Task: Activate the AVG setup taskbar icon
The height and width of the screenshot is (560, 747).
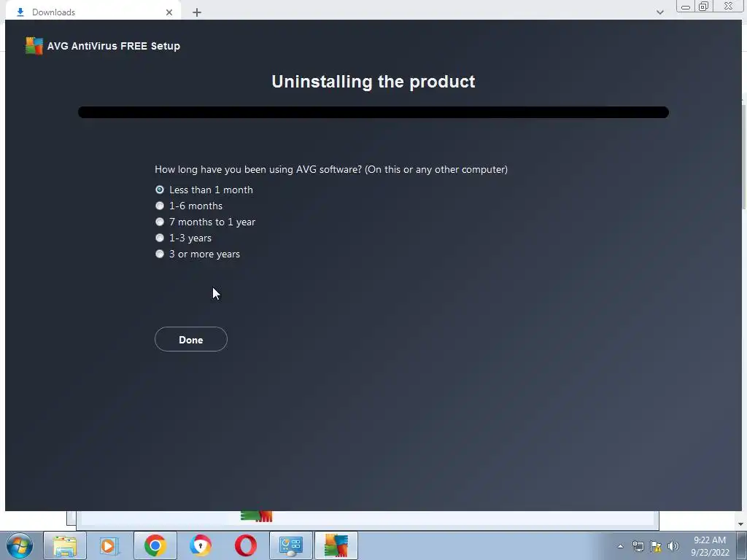Action: (336, 545)
